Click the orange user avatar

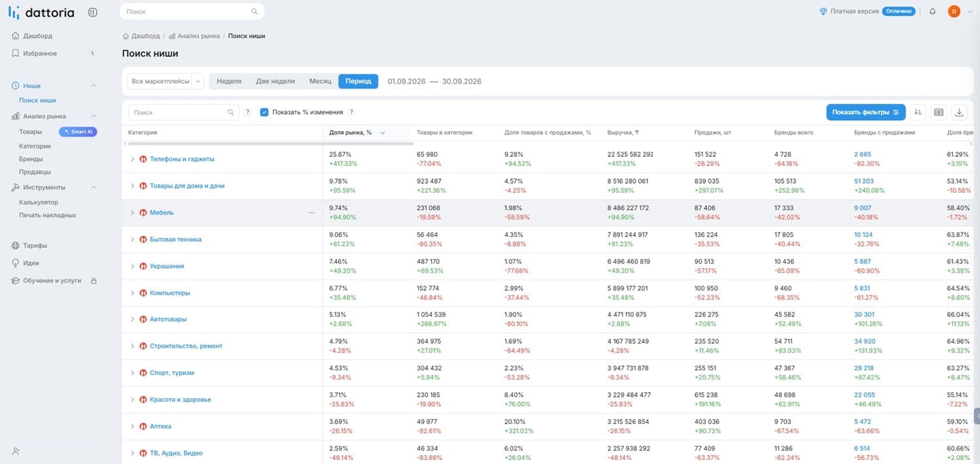[954, 11]
